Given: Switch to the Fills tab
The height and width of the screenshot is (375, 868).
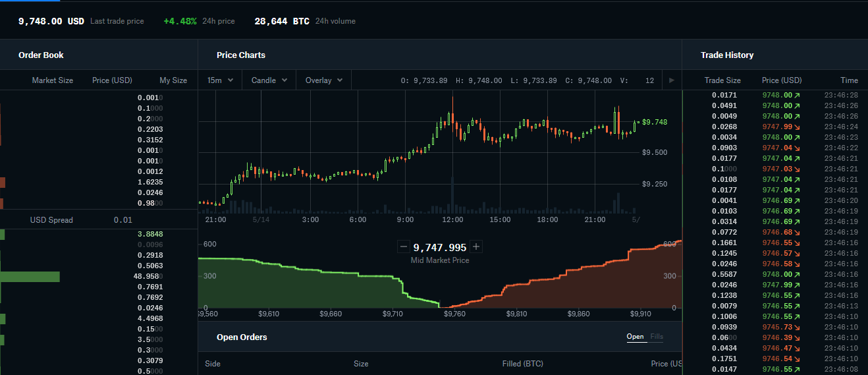Looking at the screenshot, I should point(657,337).
